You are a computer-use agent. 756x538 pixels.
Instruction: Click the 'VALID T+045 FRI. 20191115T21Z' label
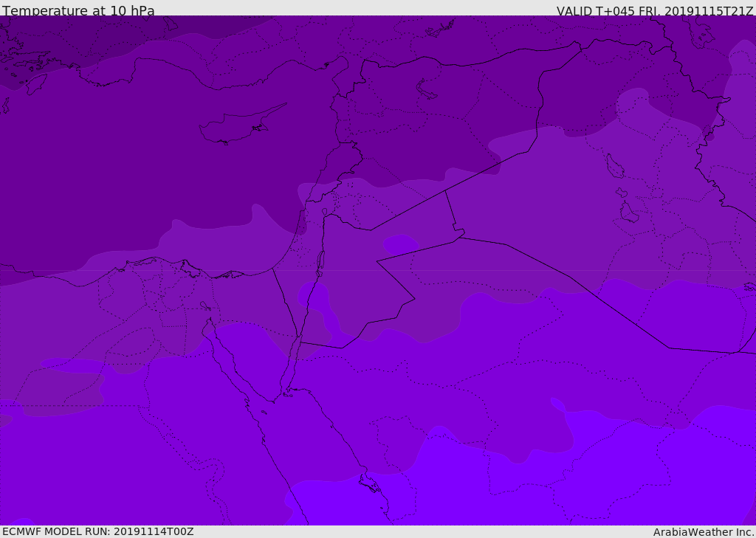tap(654, 10)
